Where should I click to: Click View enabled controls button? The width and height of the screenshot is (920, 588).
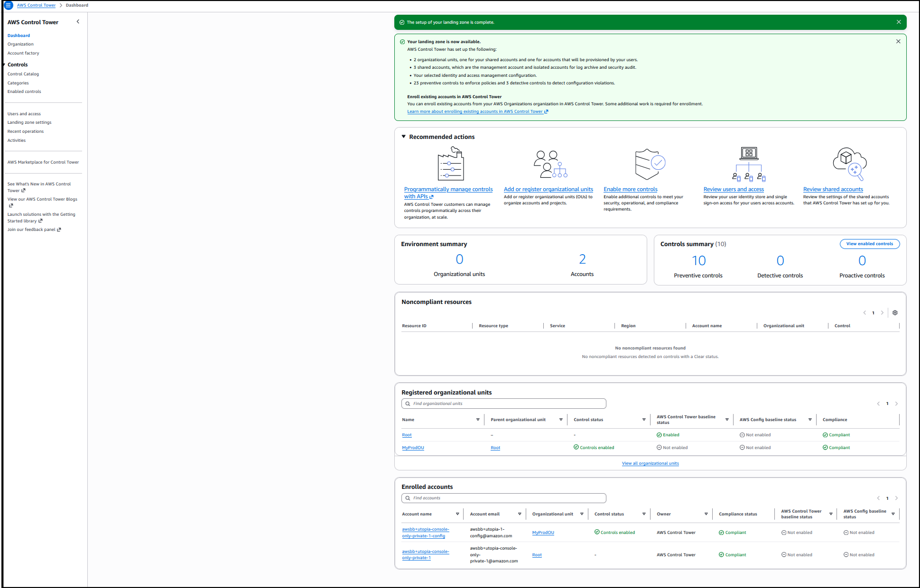[x=869, y=244]
